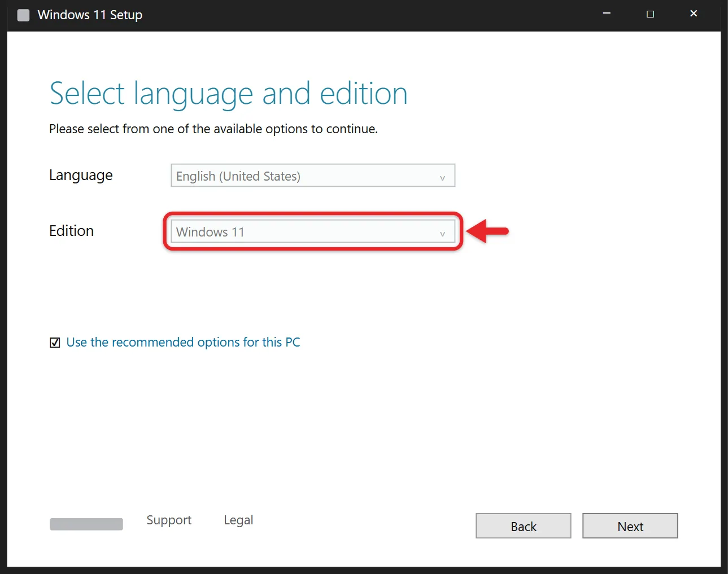Click the "Edition" field label
Image resolution: width=728 pixels, height=574 pixels.
point(71,231)
